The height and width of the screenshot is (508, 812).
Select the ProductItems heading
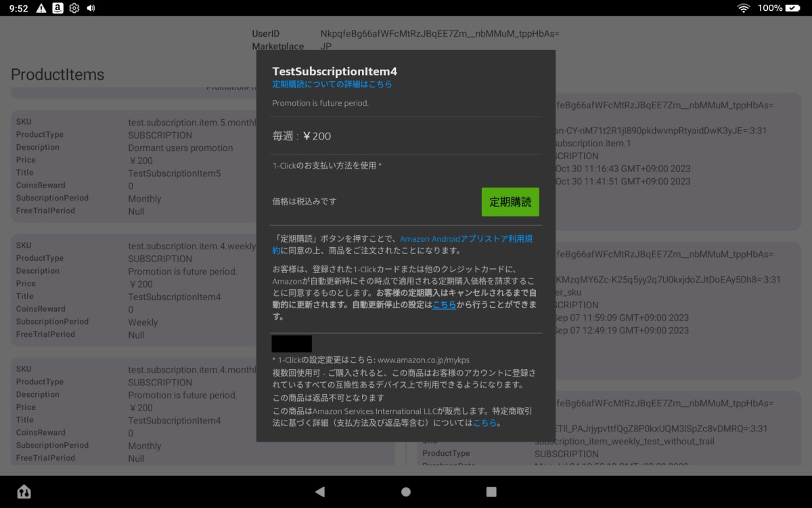point(58,75)
